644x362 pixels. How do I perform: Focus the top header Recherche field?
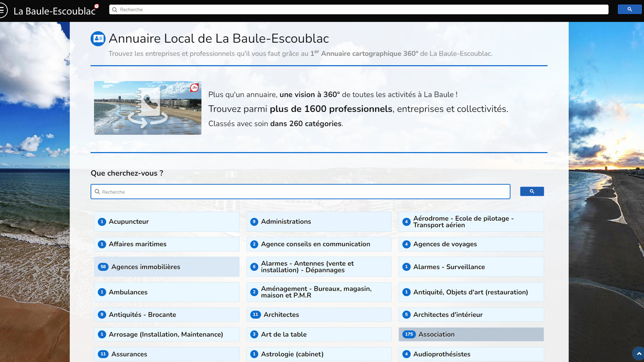tap(359, 9)
